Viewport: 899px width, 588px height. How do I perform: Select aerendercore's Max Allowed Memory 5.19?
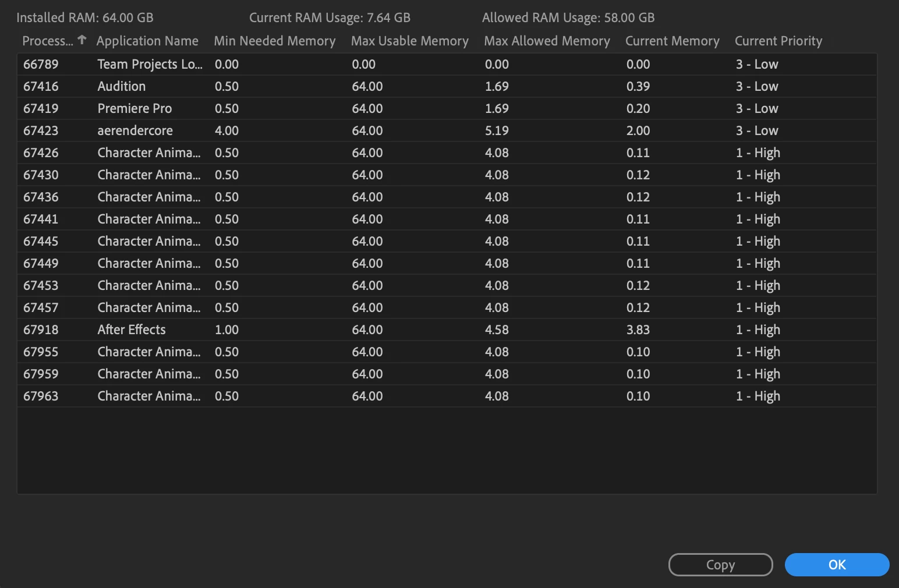497,130
